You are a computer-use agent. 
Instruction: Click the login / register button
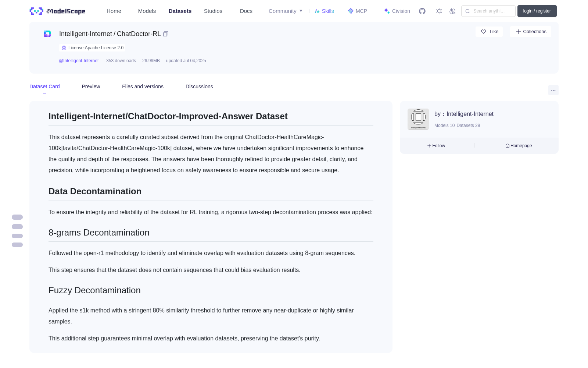click(537, 11)
